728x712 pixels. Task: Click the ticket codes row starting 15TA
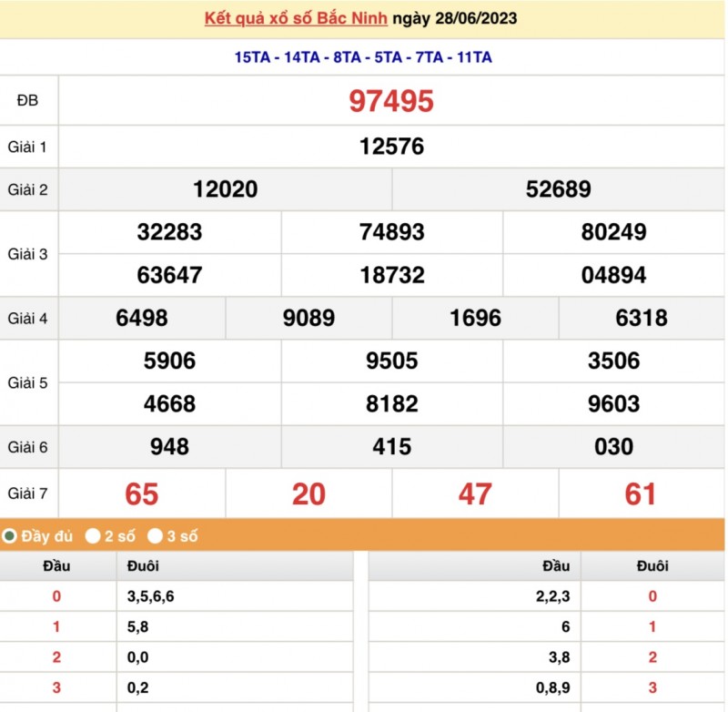coord(363,57)
